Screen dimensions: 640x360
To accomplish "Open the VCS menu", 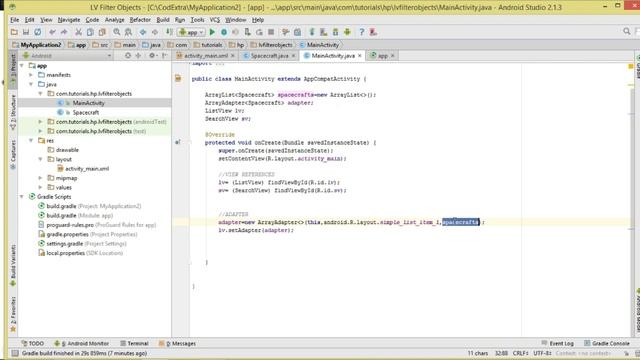I will point(215,20).
